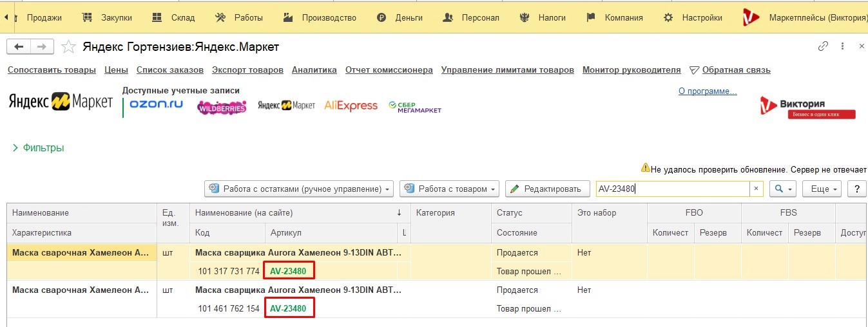
Task: Sort by Наименование (на сайте) column
Action: (300, 212)
